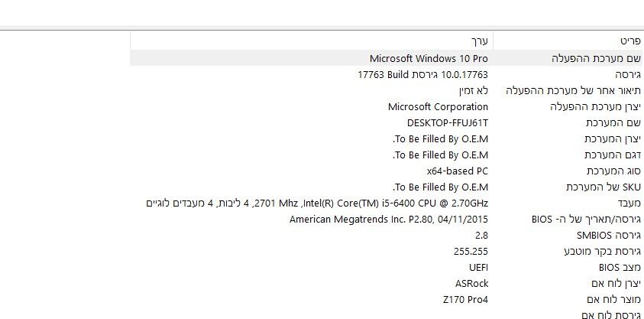Click the x64-based PC value
Screen dimensions: 644x319
[x=457, y=171]
